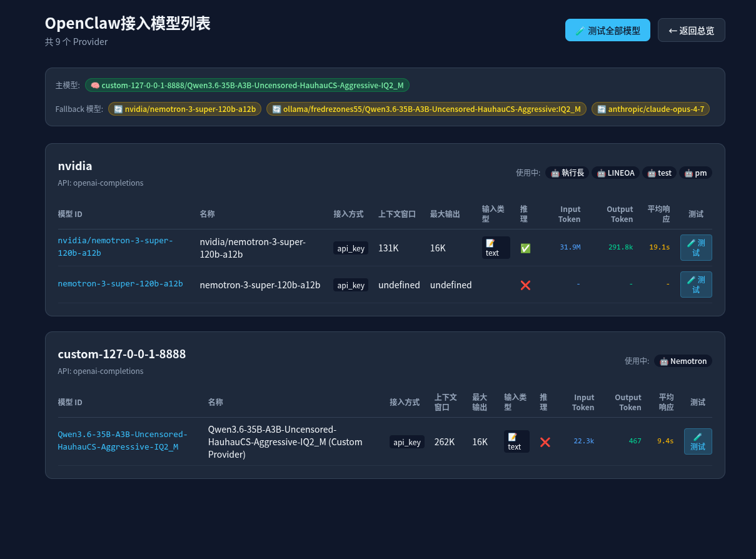Test the Qwen3.6-35B IQ2_M custom model

[698, 441]
